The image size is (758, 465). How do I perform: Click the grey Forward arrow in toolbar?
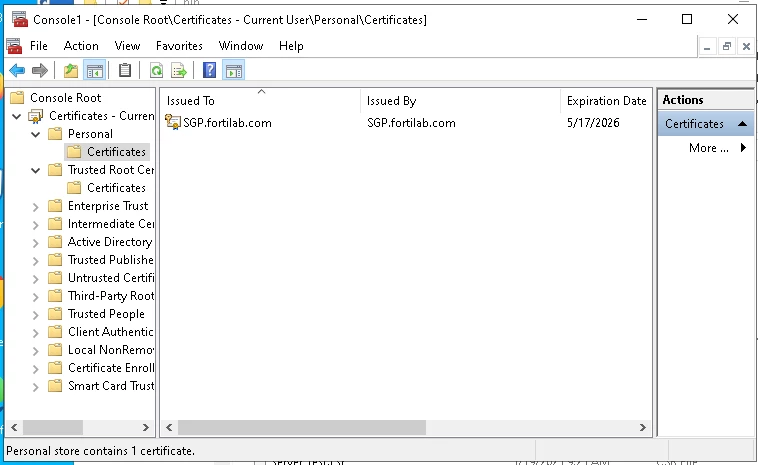[x=40, y=71]
